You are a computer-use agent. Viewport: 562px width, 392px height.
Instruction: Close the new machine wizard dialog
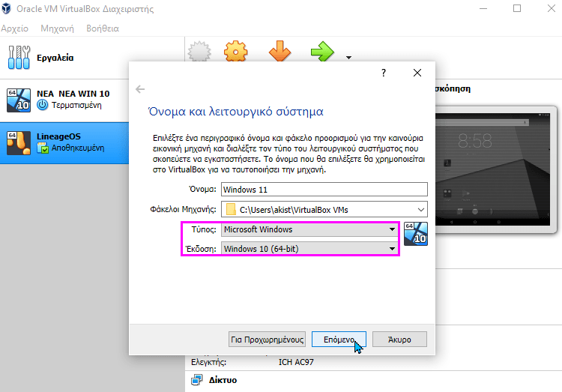[x=417, y=73]
